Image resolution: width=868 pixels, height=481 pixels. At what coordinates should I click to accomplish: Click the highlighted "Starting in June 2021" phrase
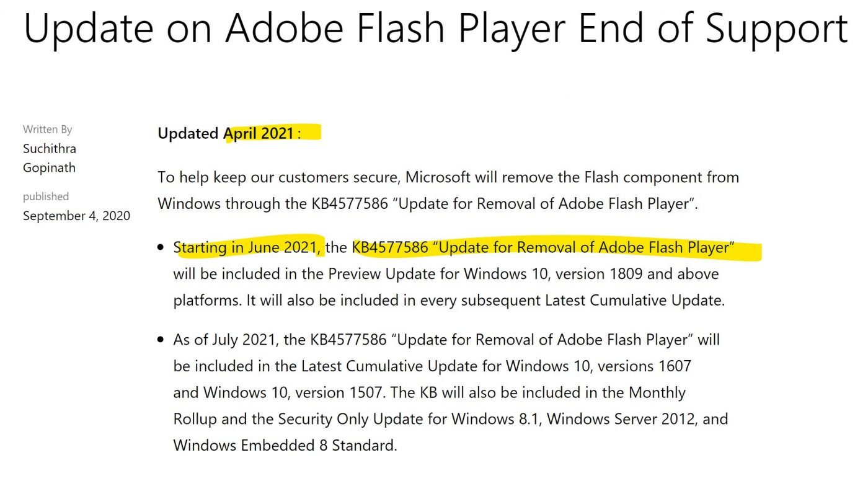tap(247, 247)
